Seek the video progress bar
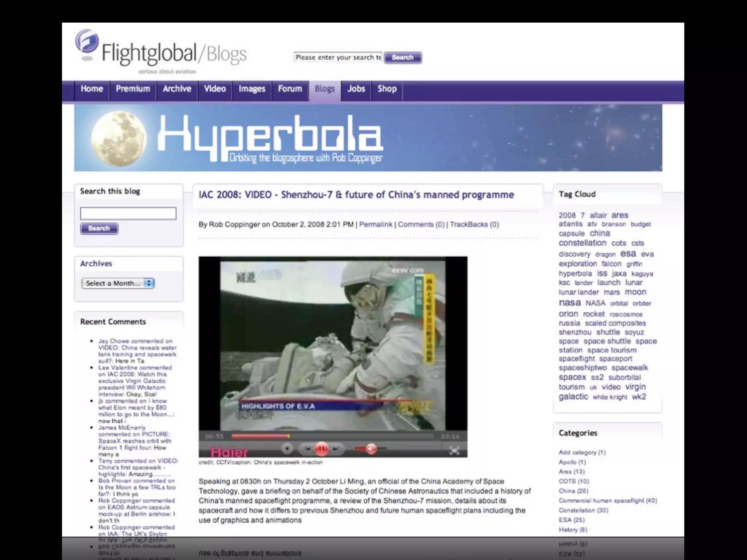This screenshot has width=747, height=560. click(x=332, y=436)
